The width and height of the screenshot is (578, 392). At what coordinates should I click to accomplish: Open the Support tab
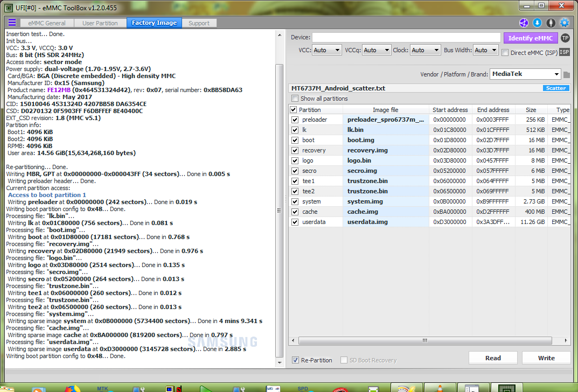199,23
